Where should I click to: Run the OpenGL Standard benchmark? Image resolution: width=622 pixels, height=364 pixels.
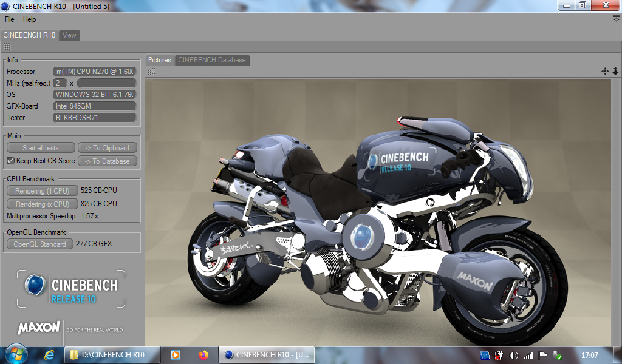click(x=40, y=244)
